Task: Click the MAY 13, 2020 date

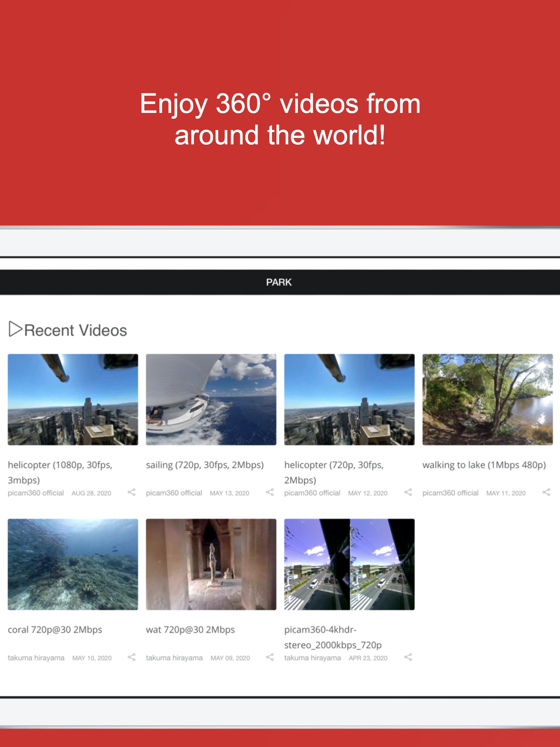Action: (229, 493)
